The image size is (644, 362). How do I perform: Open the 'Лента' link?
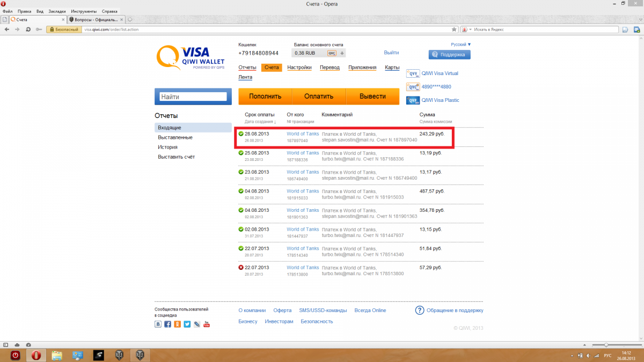point(245,77)
